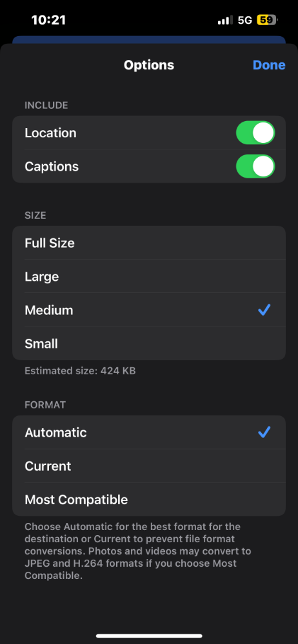Tap the home indicator bar
298x644 pixels.
pyautogui.click(x=149, y=636)
